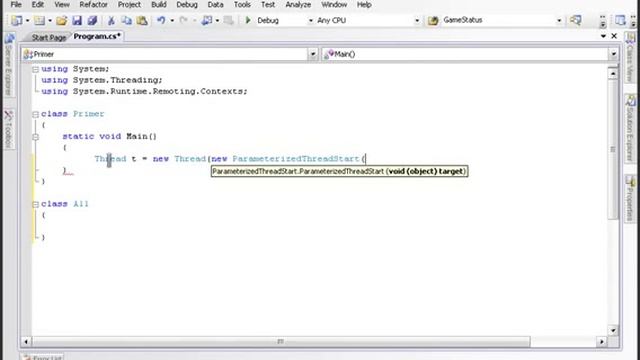Open the Solution Explorer side tab

(x=631, y=128)
